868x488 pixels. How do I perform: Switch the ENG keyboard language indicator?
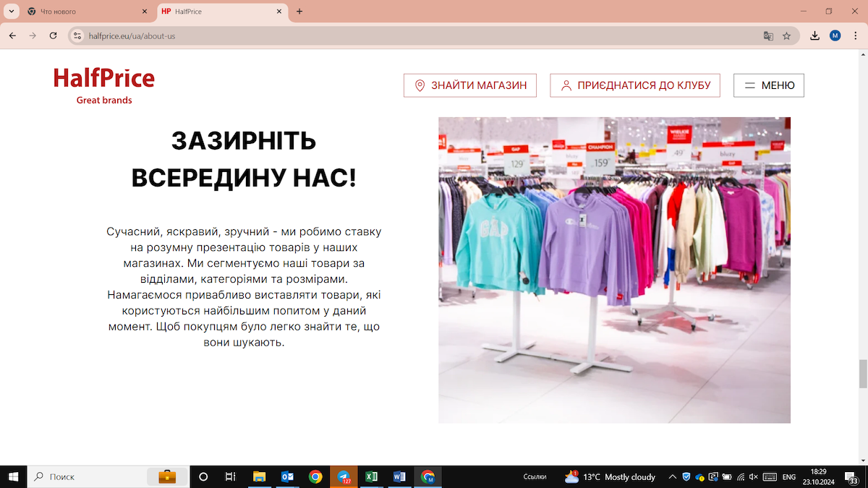(789, 476)
